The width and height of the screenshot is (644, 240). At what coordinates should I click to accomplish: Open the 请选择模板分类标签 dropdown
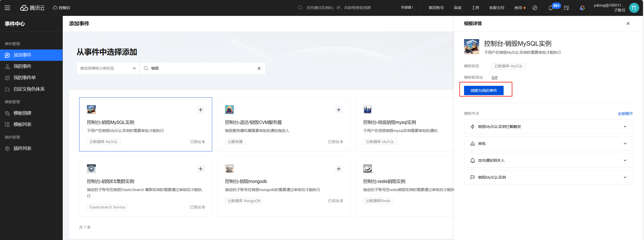pyautogui.click(x=108, y=68)
